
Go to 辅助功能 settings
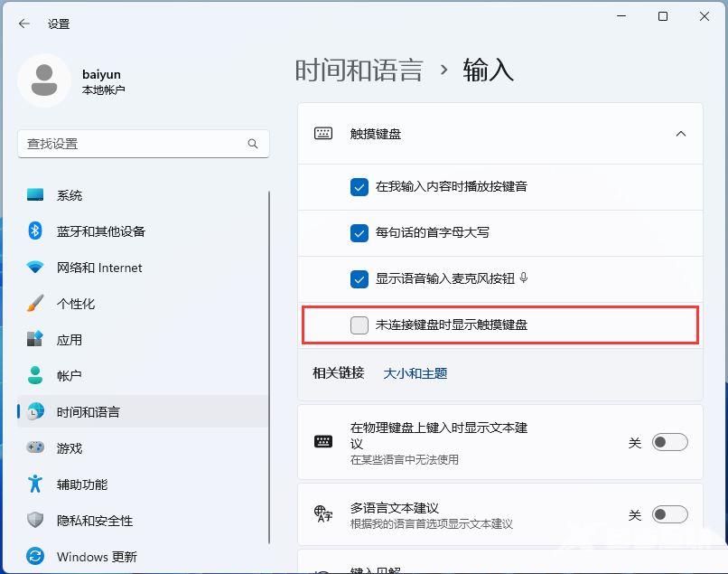(75, 484)
